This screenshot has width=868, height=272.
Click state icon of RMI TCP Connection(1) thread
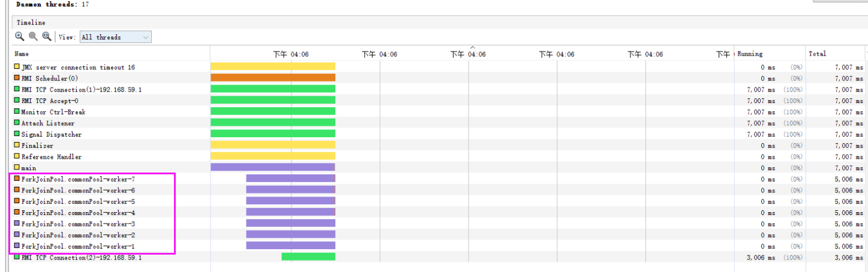17,89
